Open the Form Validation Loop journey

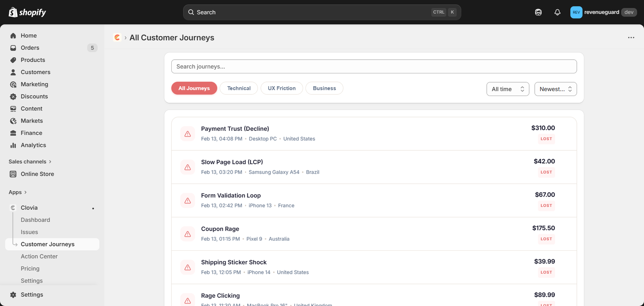tap(374, 201)
